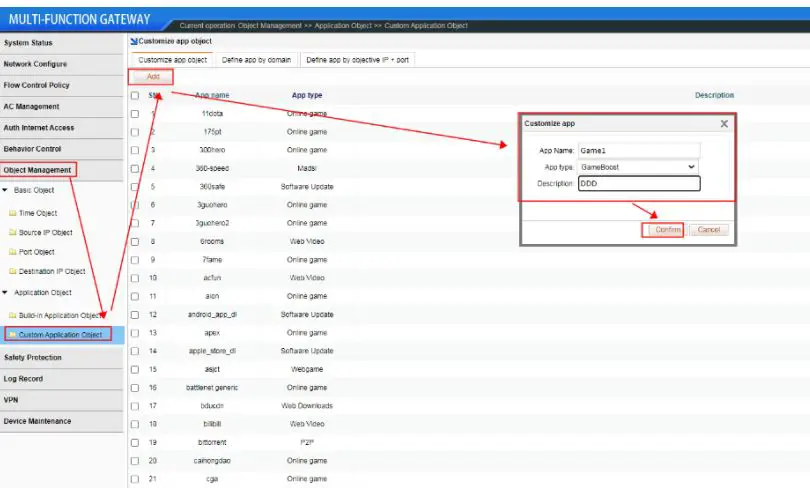
Task: Select Time Object in the tree
Action: [x=38, y=213]
